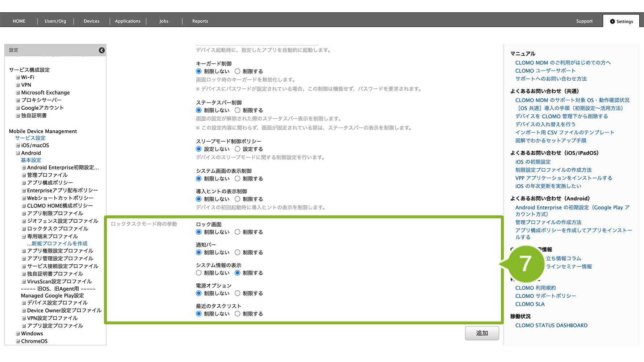Click the green step 7 marker badge
Screen dimensions: 644x362
coord(525,264)
